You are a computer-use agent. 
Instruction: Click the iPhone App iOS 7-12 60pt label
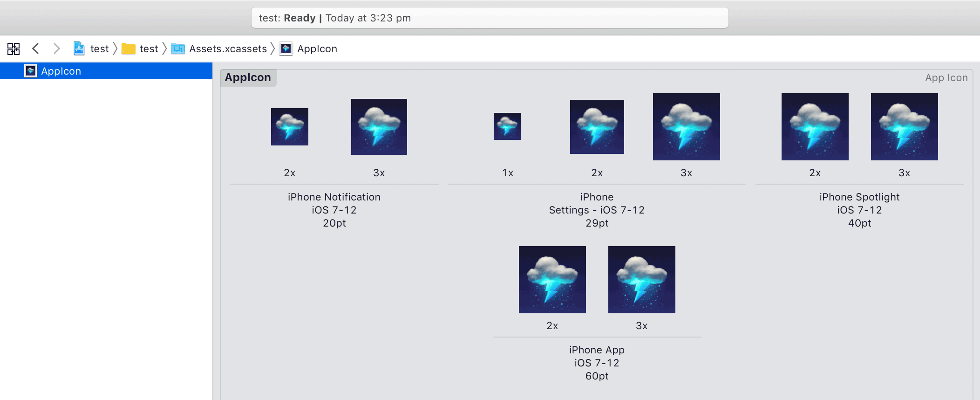click(x=597, y=363)
